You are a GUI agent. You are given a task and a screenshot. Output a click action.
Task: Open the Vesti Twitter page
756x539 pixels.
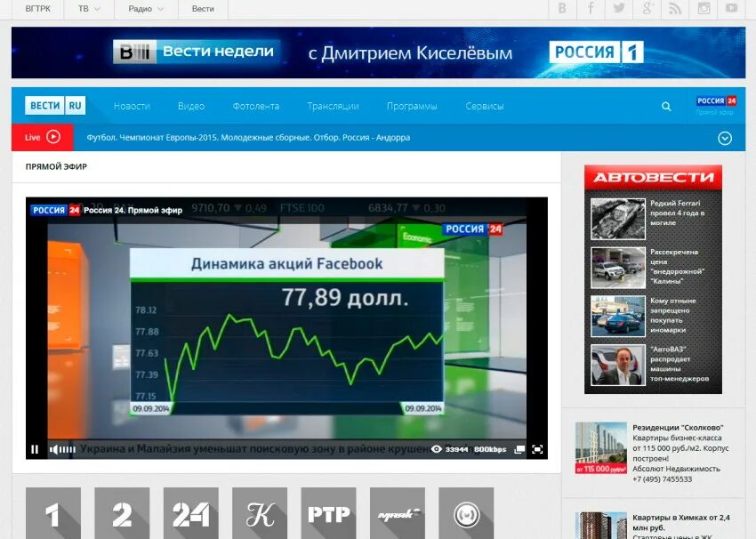coord(618,9)
